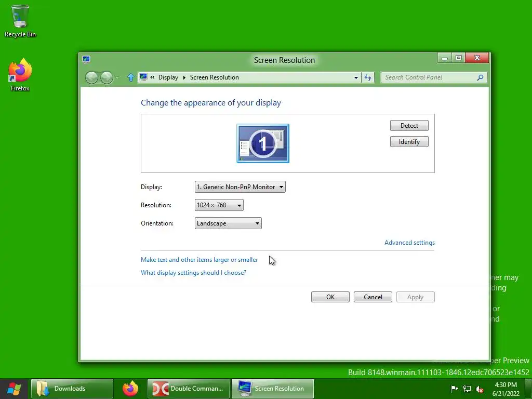Click the Detect button

click(409, 126)
